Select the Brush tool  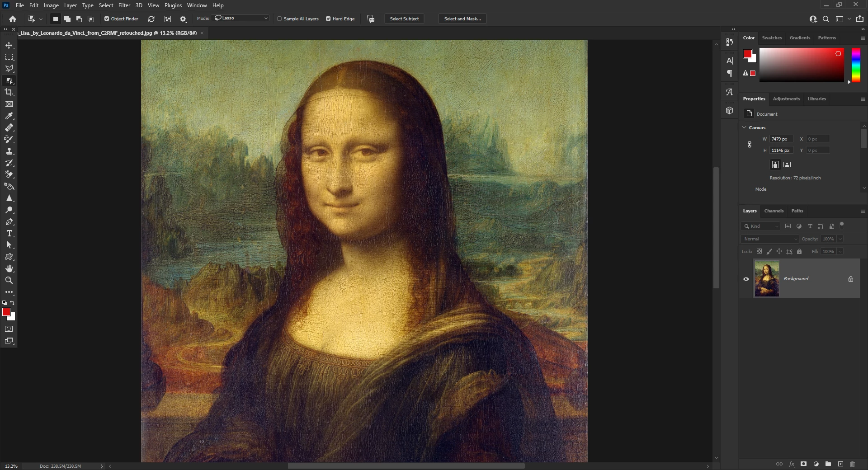point(9,139)
